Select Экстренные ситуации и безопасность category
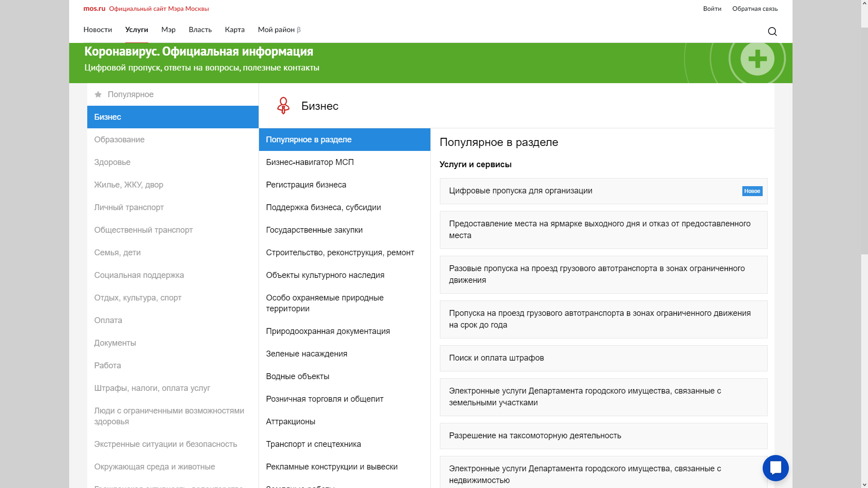This screenshot has width=868, height=488. coord(173,444)
